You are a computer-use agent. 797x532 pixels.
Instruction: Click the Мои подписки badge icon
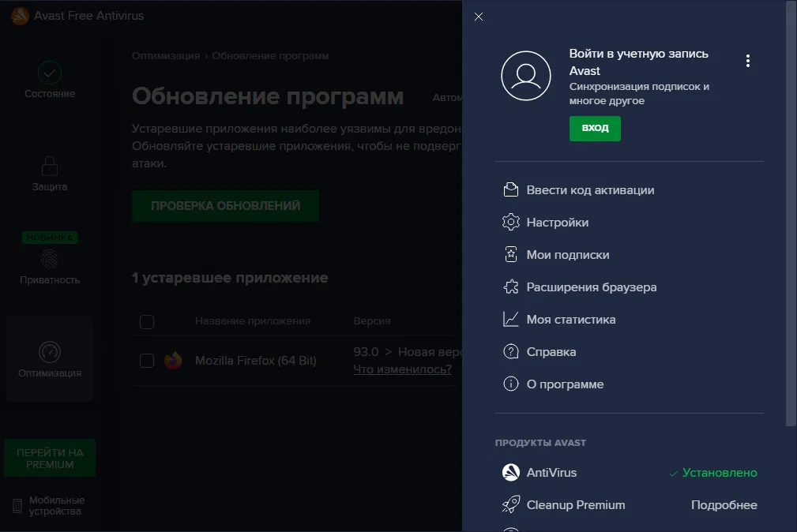(510, 255)
